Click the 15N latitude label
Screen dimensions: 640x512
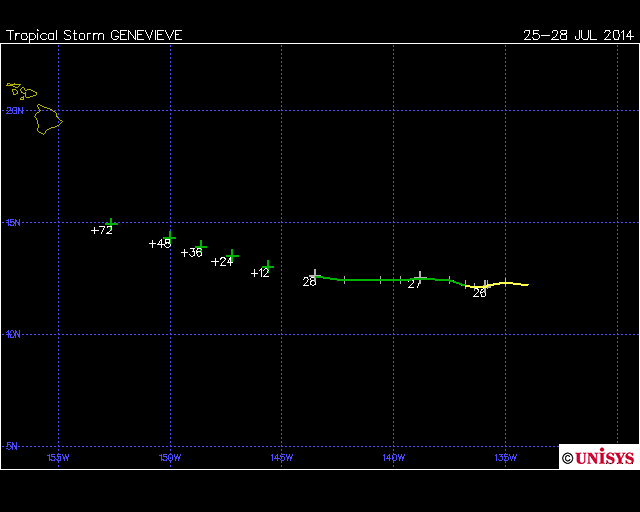tap(13, 223)
